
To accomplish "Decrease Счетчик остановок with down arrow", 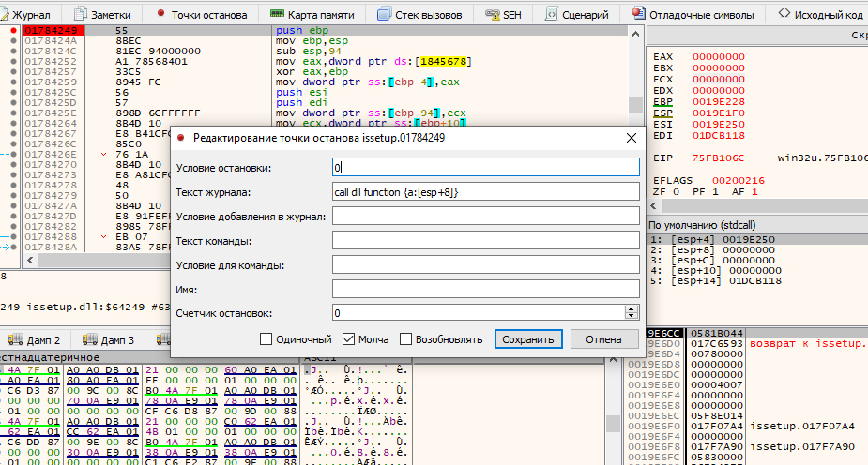I will click(631, 316).
